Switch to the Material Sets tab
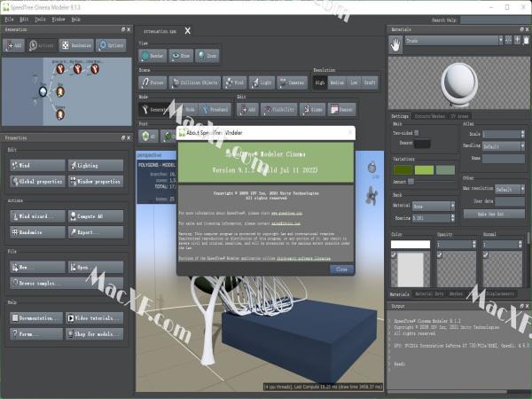 429,293
